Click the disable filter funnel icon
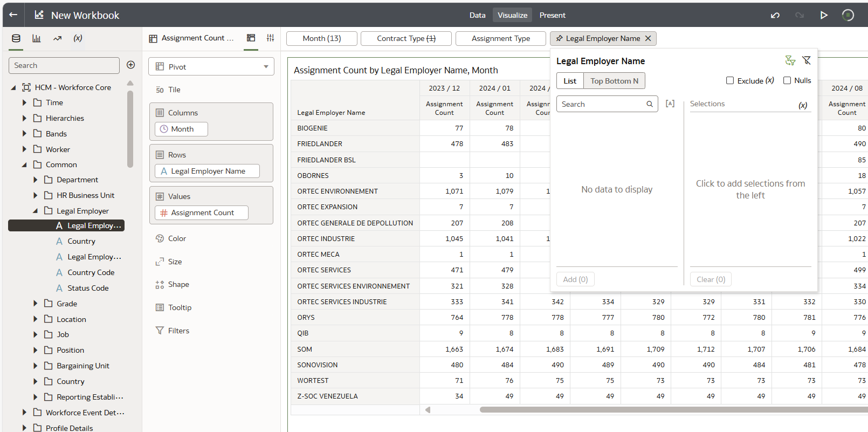Viewport: 868px width, 432px height. (x=807, y=60)
